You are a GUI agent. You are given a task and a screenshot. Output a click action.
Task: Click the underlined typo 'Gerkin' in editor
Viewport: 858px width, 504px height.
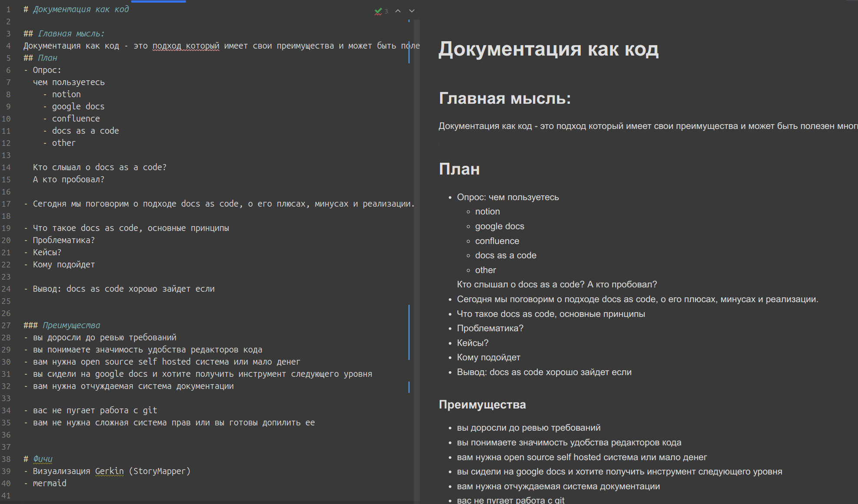coord(109,471)
